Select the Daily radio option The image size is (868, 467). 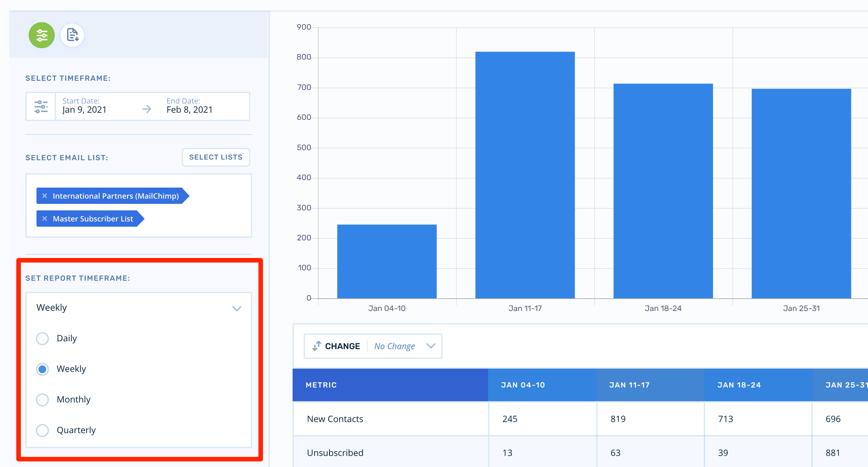(42, 338)
